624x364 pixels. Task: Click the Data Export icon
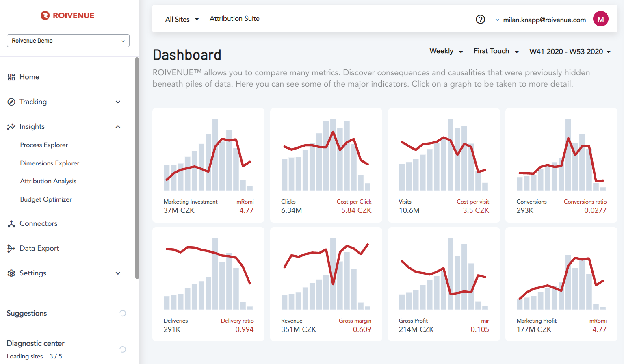(x=11, y=249)
